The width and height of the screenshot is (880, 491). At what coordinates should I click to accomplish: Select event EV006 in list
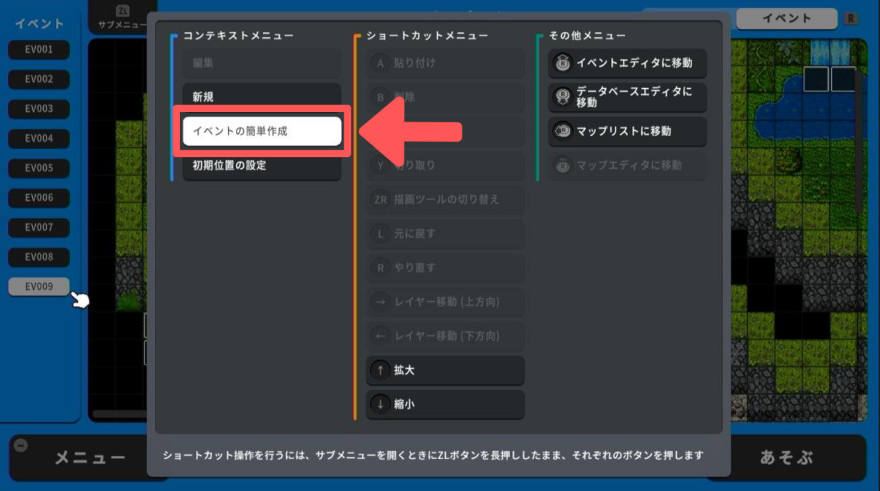(39, 198)
